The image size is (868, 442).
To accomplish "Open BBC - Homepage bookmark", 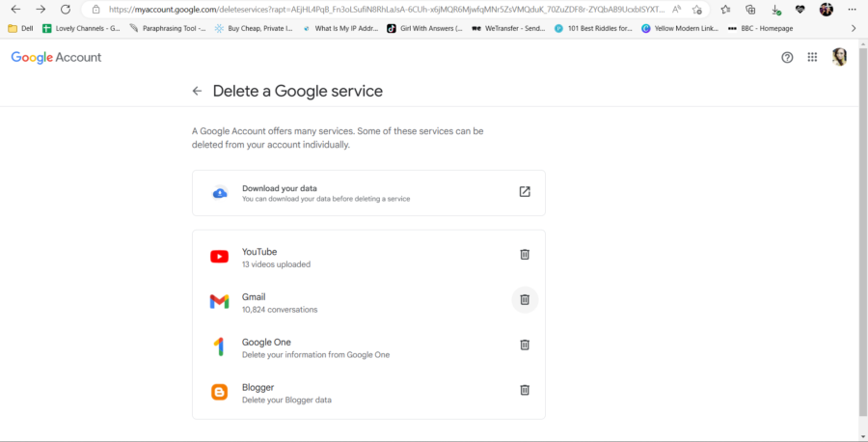I will [x=761, y=28].
